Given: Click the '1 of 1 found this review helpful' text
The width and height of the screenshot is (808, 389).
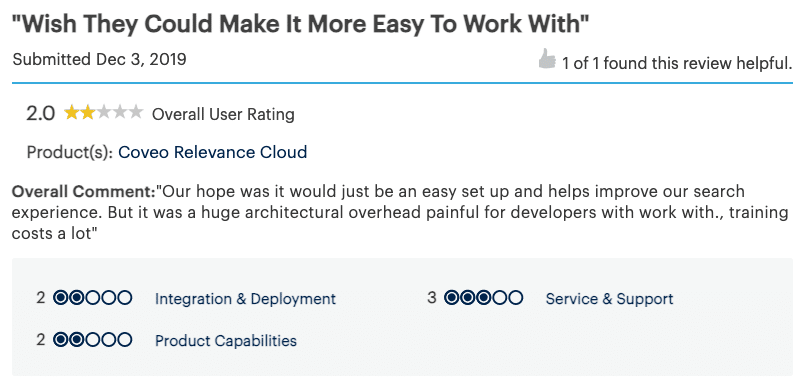Looking at the screenshot, I should pos(677,63).
